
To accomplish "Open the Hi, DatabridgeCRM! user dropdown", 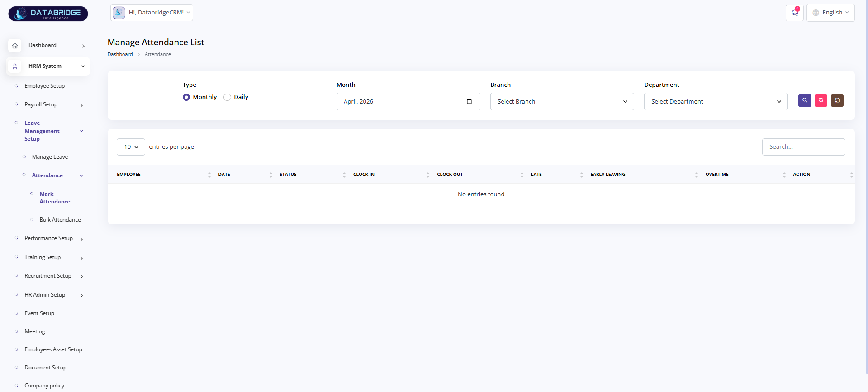I will click(x=152, y=13).
